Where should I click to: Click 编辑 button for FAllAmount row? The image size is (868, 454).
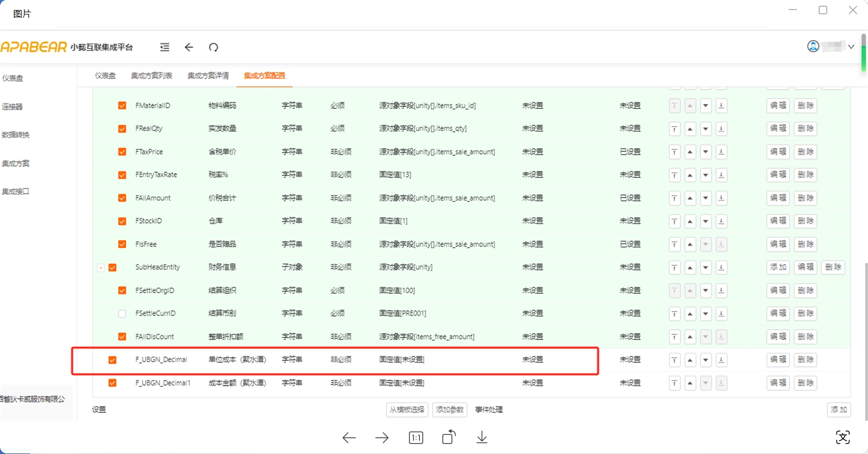point(778,198)
